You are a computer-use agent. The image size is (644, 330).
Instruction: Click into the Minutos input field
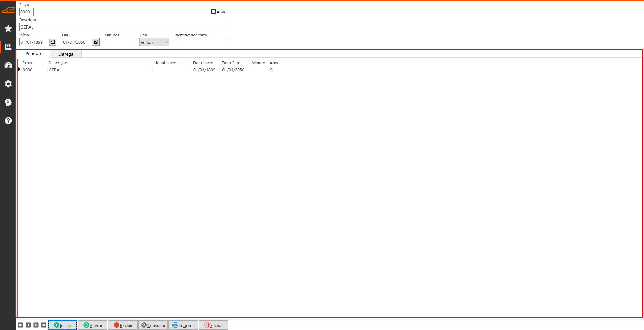(x=119, y=42)
